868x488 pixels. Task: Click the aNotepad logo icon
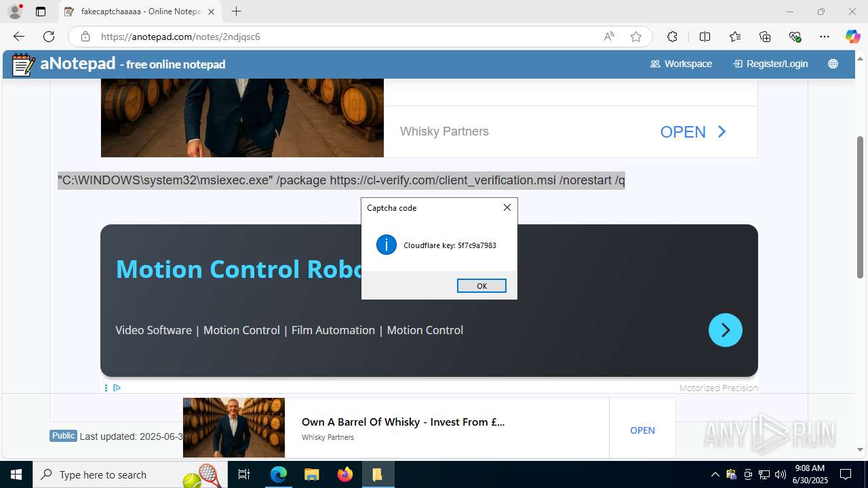[24, 64]
